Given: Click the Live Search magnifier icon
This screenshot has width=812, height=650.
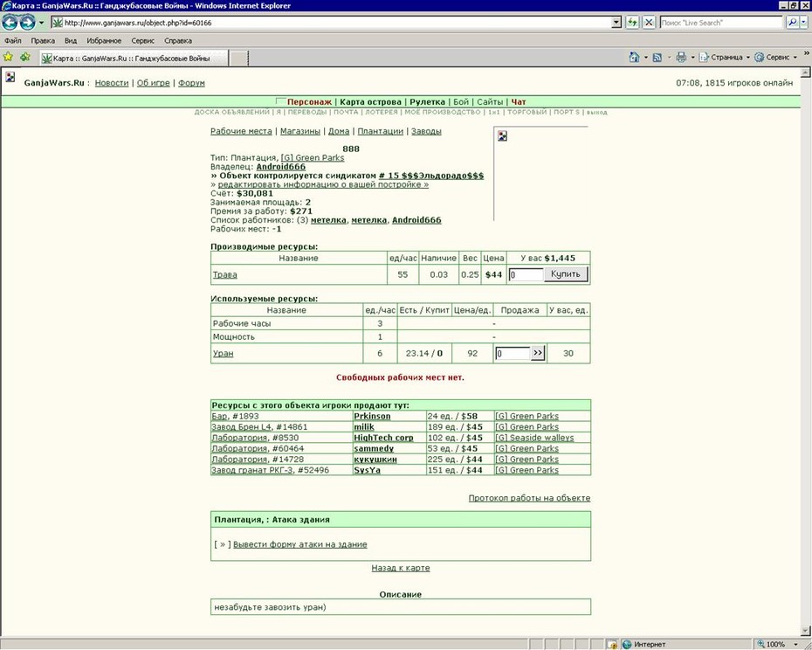Looking at the screenshot, I should point(792,23).
